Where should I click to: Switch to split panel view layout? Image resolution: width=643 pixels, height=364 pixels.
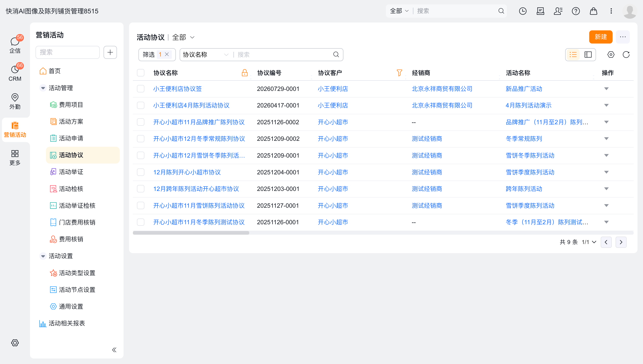point(588,55)
